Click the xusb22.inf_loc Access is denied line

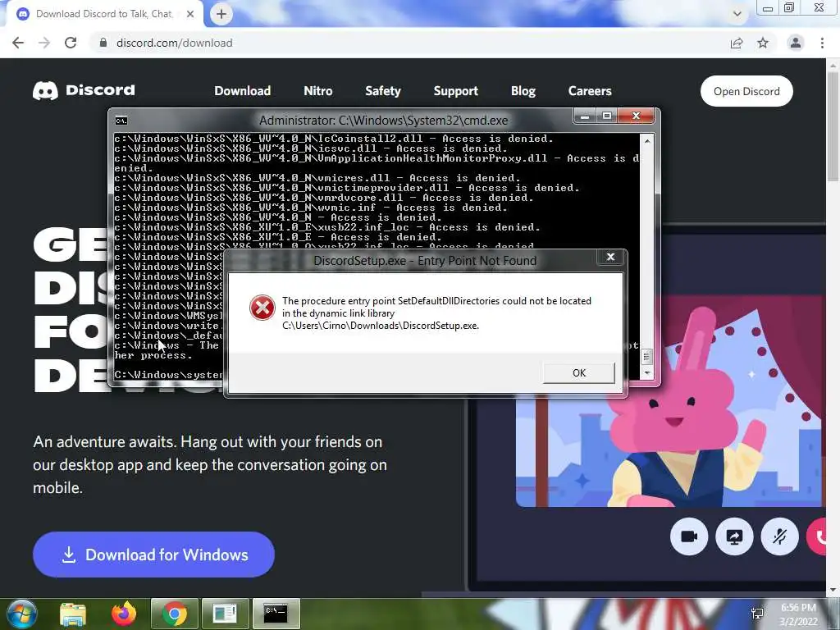(x=326, y=227)
